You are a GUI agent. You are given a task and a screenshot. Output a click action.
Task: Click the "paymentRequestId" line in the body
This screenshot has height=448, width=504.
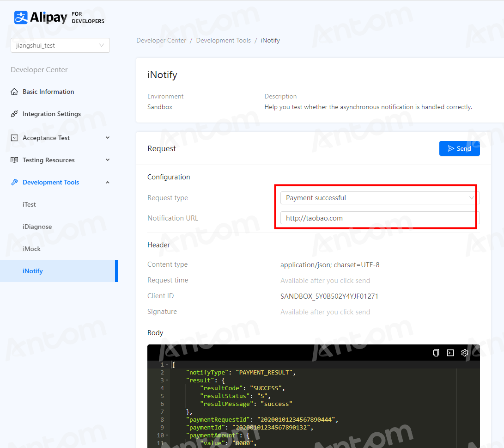coord(262,420)
